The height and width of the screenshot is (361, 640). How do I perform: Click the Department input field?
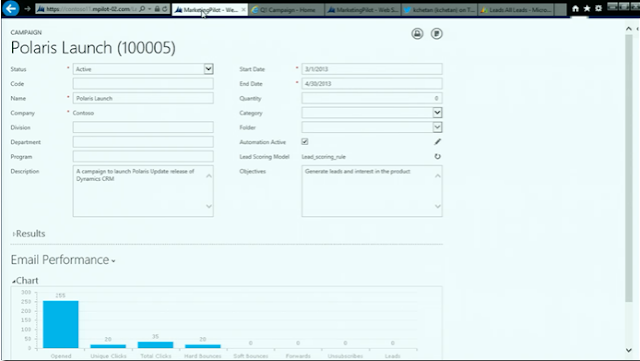(143, 142)
